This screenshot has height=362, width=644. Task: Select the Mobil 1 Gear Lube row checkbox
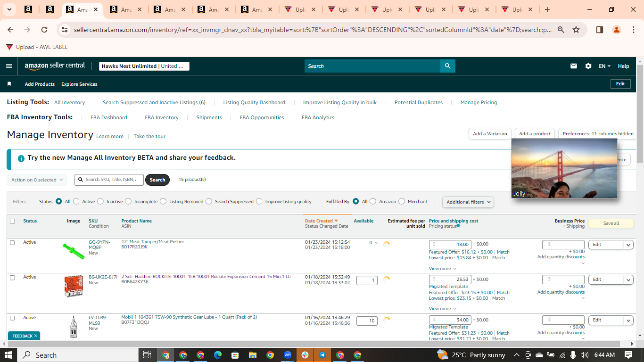12,318
